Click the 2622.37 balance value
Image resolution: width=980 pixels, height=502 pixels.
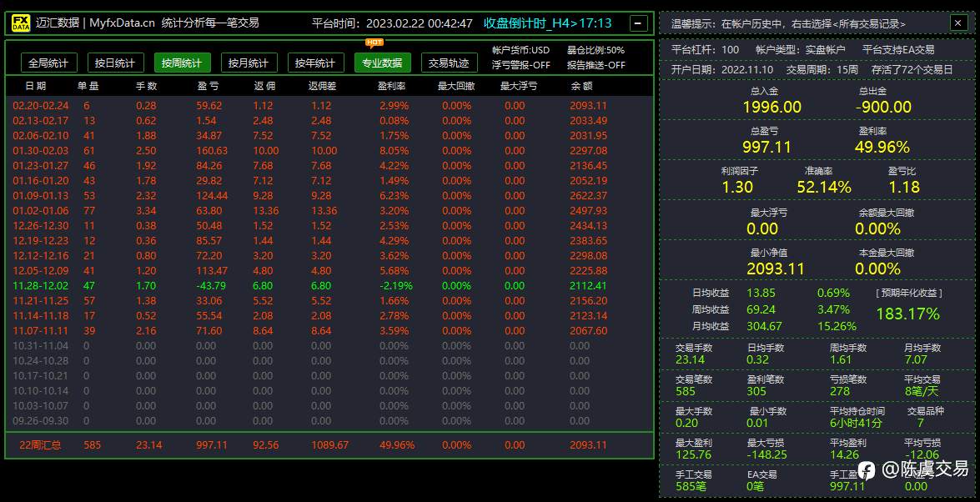tap(588, 196)
